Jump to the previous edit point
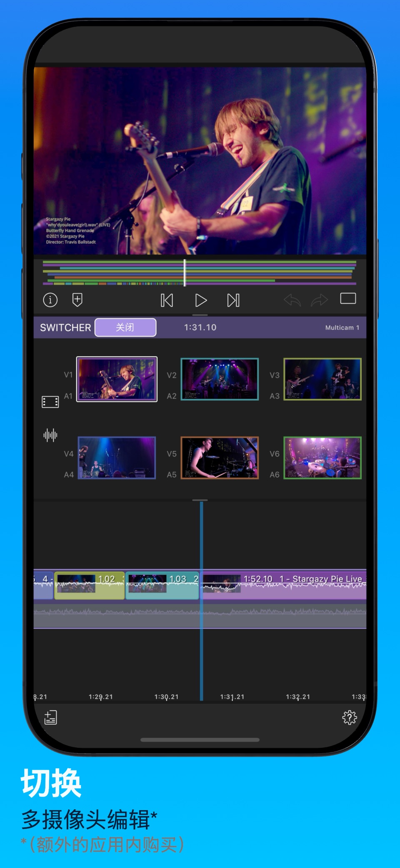Image resolution: width=400 pixels, height=868 pixels. [167, 300]
